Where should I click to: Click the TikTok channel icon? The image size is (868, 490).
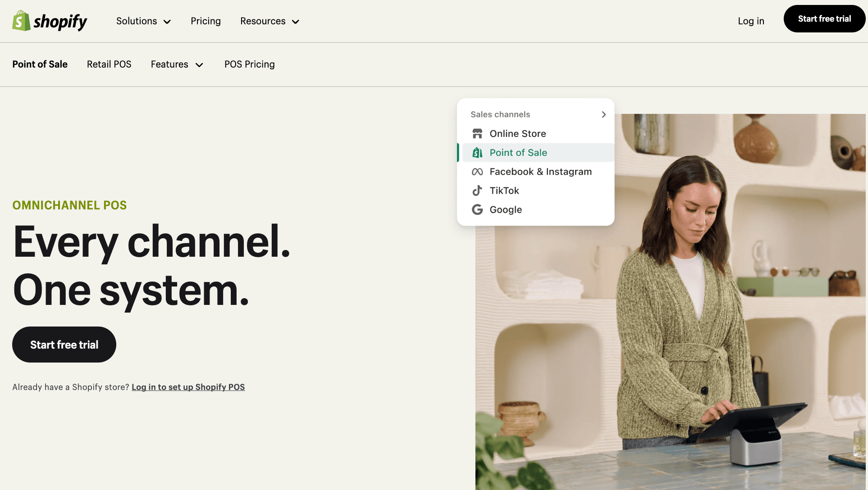tap(477, 190)
